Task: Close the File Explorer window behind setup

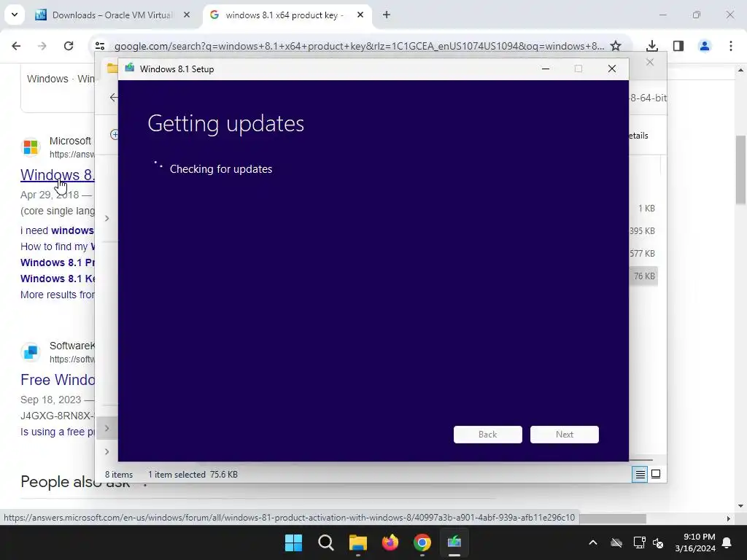Action: point(650,63)
